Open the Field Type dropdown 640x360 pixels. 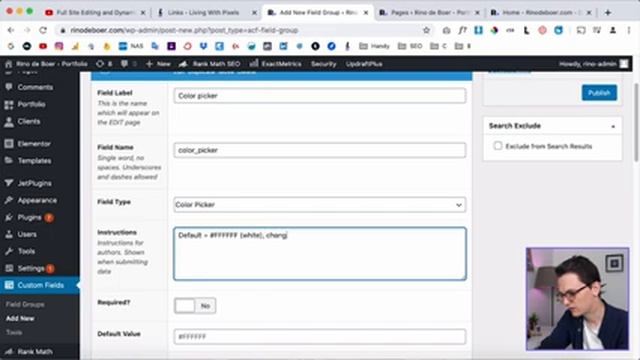tap(320, 204)
